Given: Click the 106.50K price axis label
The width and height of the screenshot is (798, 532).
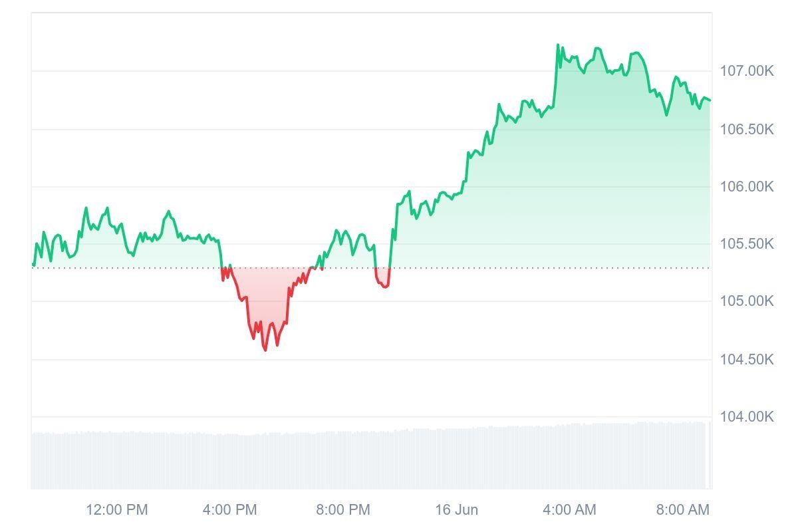Looking at the screenshot, I should point(747,129).
